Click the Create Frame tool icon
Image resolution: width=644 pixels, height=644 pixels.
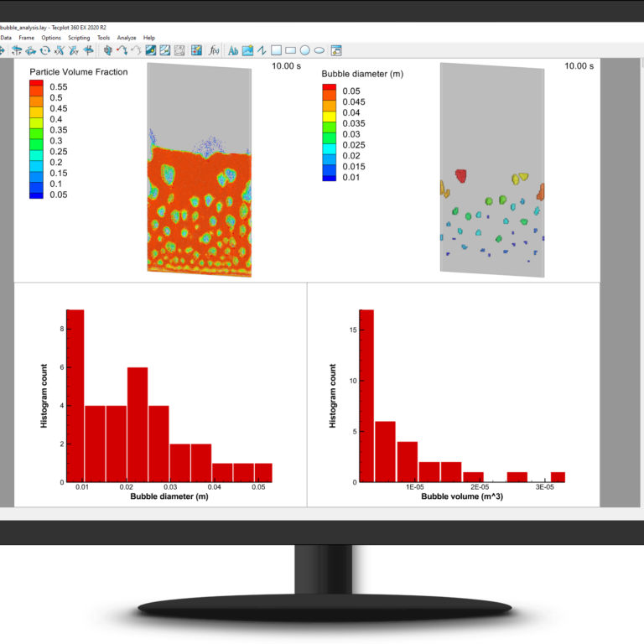pos(336,50)
